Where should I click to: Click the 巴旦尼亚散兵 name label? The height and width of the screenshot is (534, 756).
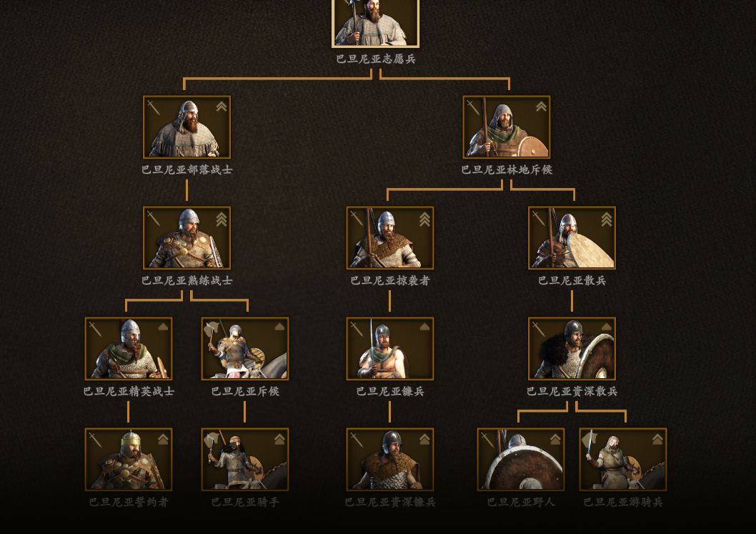572,280
